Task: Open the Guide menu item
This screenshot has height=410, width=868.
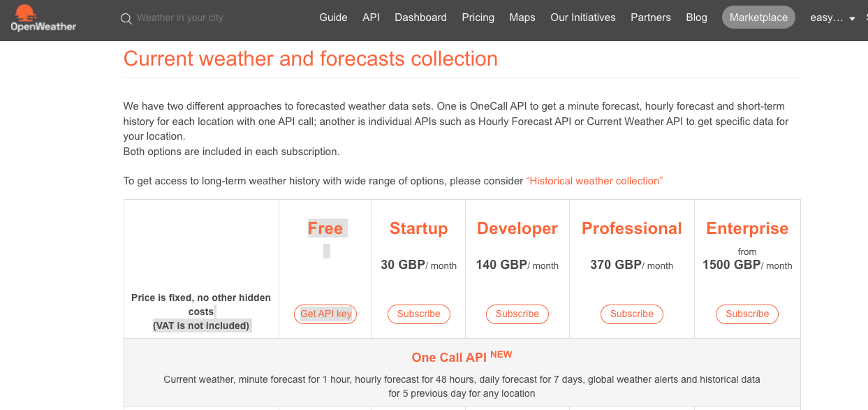Action: 333,17
